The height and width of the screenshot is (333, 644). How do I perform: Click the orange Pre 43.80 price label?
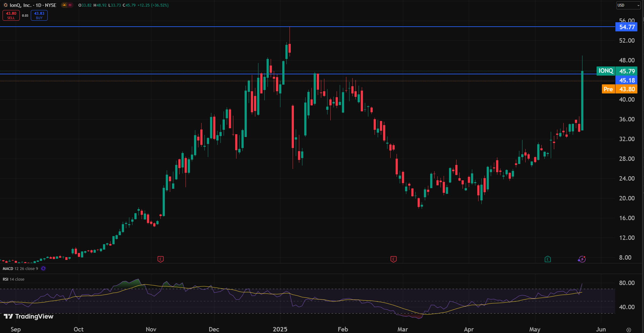tap(620, 89)
